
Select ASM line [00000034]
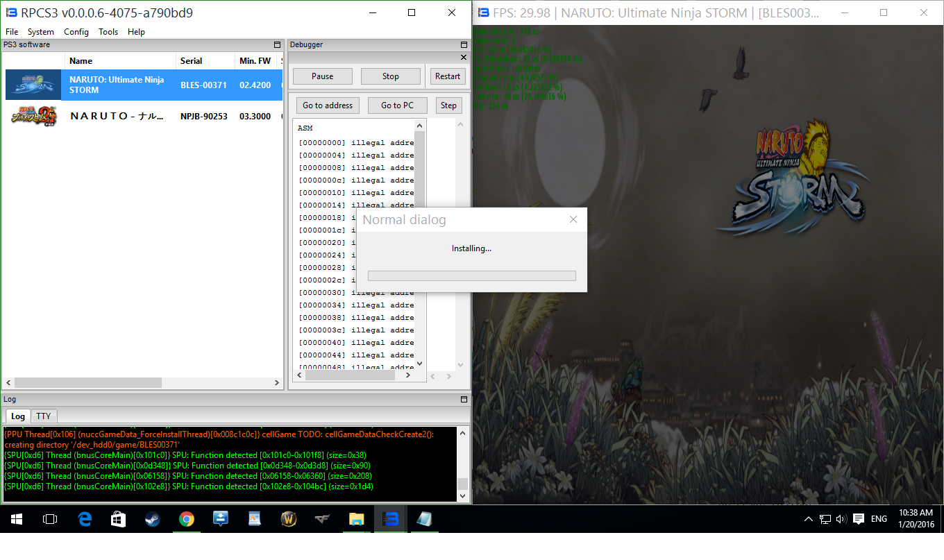(x=356, y=305)
